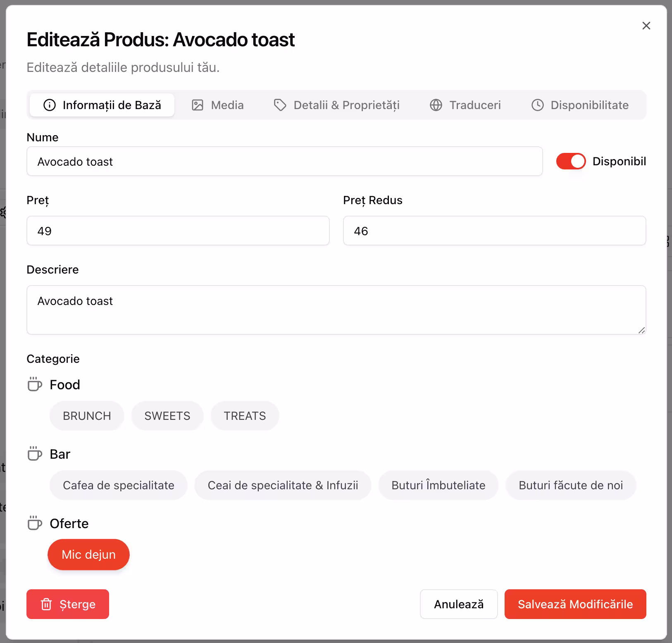Click the globe icon next to Traduceri
Screen dimensions: 672x643
pos(436,105)
